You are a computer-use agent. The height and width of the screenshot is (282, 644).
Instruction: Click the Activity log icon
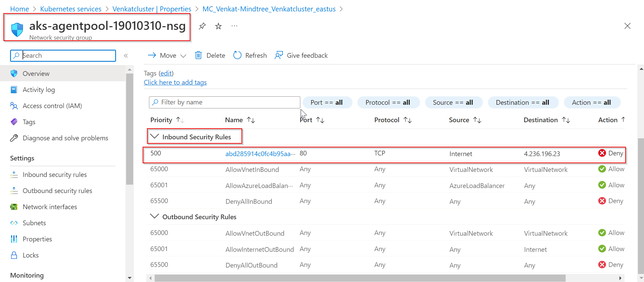coord(14,90)
